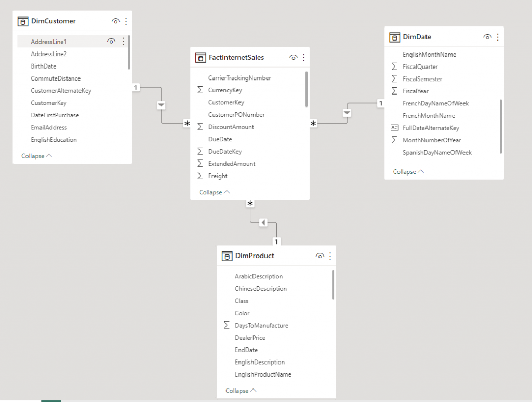Collapse the DimDate table card
Image resolution: width=532 pixels, height=402 pixels.
pos(408,172)
